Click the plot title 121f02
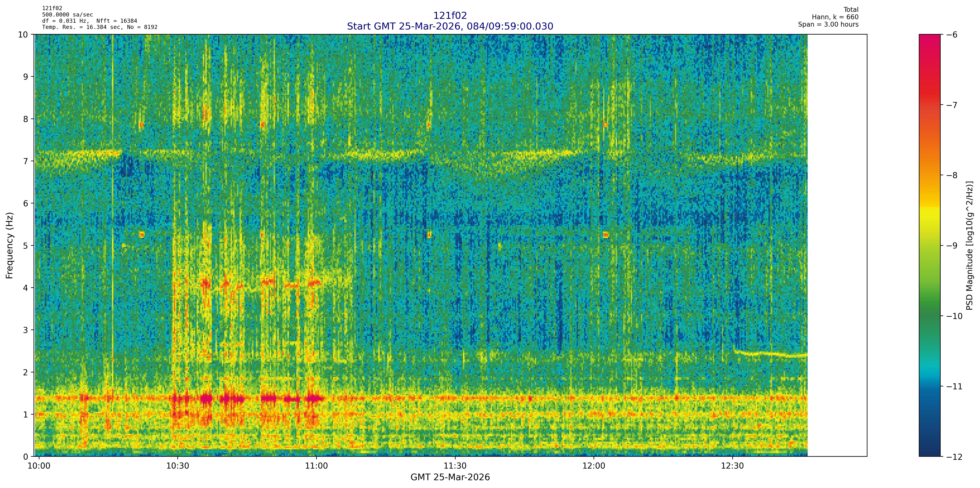This screenshot has width=980, height=488. 450,16
